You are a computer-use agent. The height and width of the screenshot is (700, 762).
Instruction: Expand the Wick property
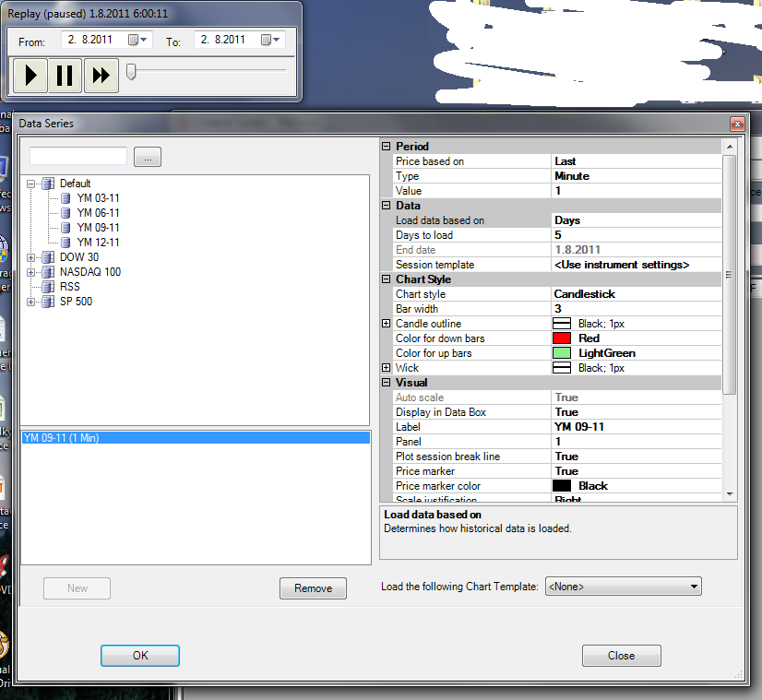[386, 368]
